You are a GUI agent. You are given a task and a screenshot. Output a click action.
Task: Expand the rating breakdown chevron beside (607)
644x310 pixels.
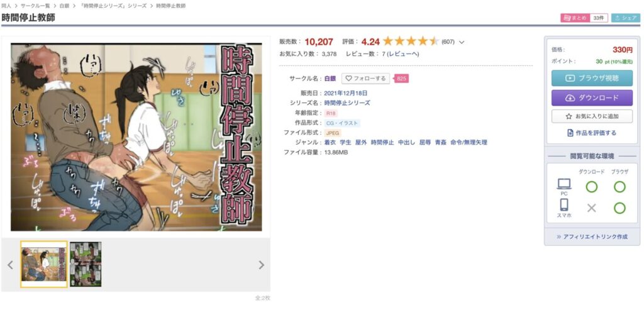point(462,42)
